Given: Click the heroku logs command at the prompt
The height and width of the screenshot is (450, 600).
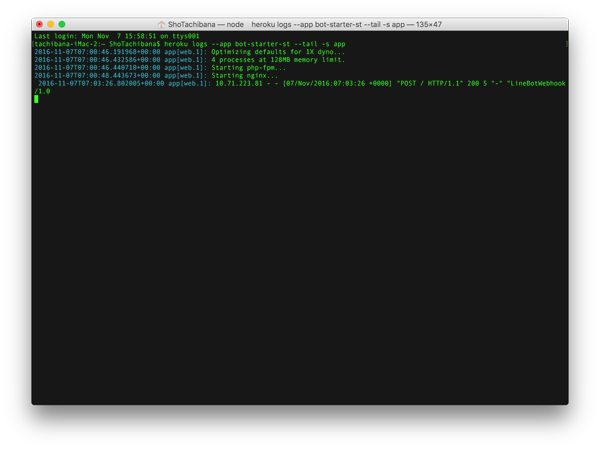Looking at the screenshot, I should (x=255, y=44).
